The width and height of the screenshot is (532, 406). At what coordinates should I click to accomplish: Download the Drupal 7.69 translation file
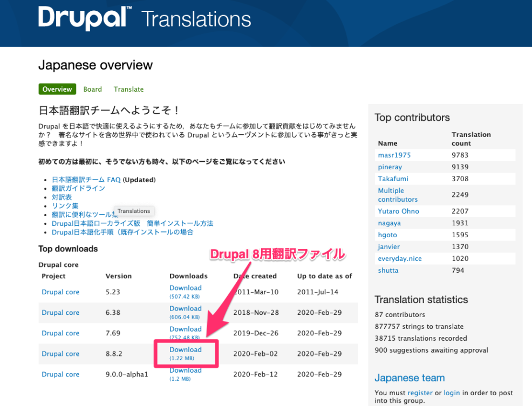[x=186, y=329]
